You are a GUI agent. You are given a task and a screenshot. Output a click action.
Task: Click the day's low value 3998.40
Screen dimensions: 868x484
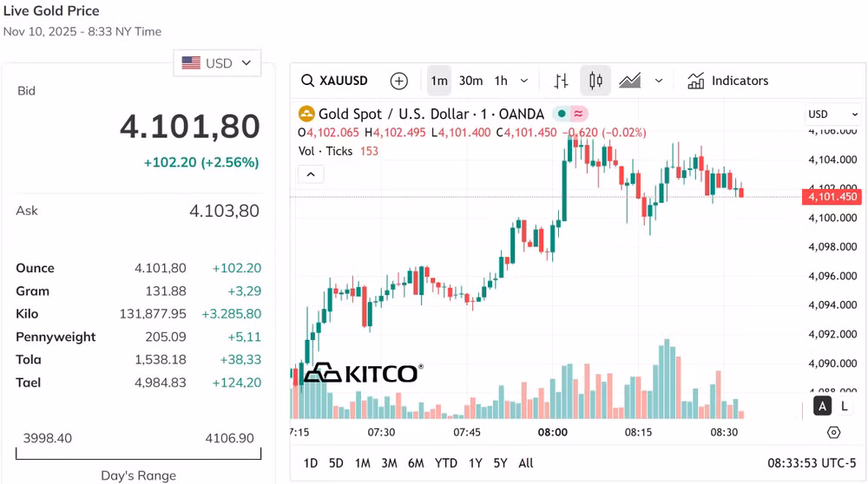(x=48, y=438)
